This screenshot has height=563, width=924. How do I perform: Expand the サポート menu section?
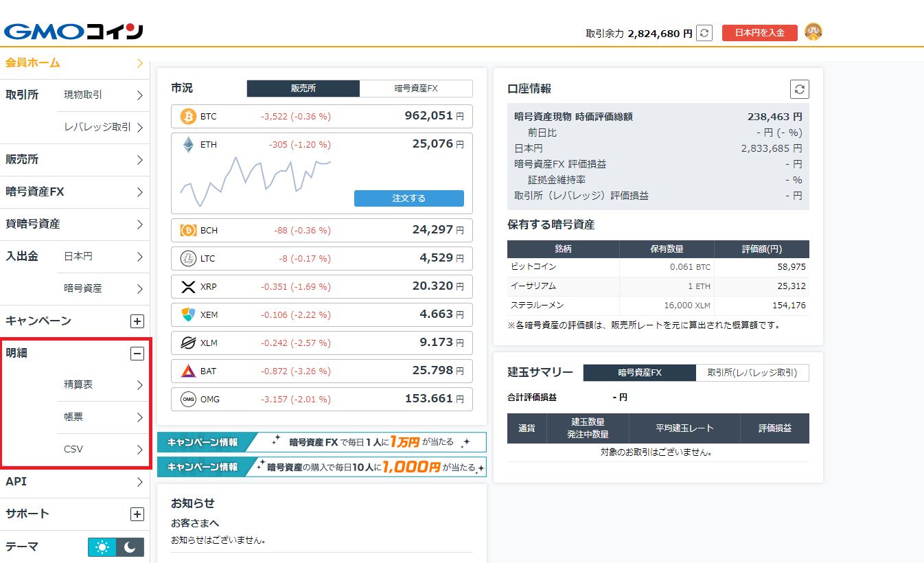click(x=137, y=514)
